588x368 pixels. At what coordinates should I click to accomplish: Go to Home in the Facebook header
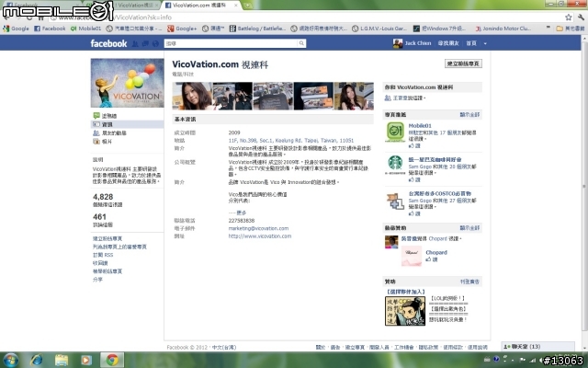tap(471, 43)
